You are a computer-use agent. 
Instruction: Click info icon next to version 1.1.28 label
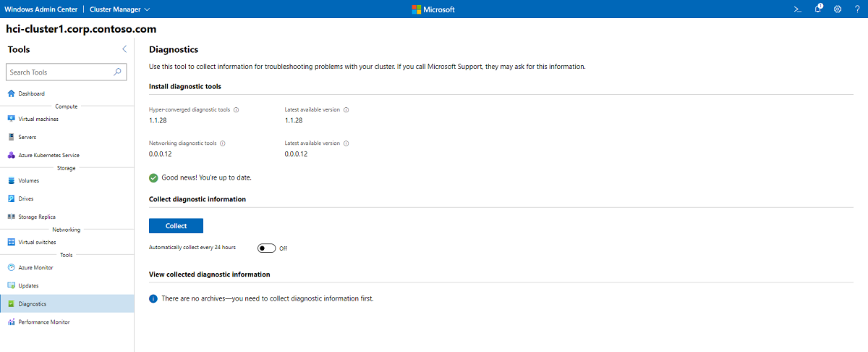pos(346,110)
